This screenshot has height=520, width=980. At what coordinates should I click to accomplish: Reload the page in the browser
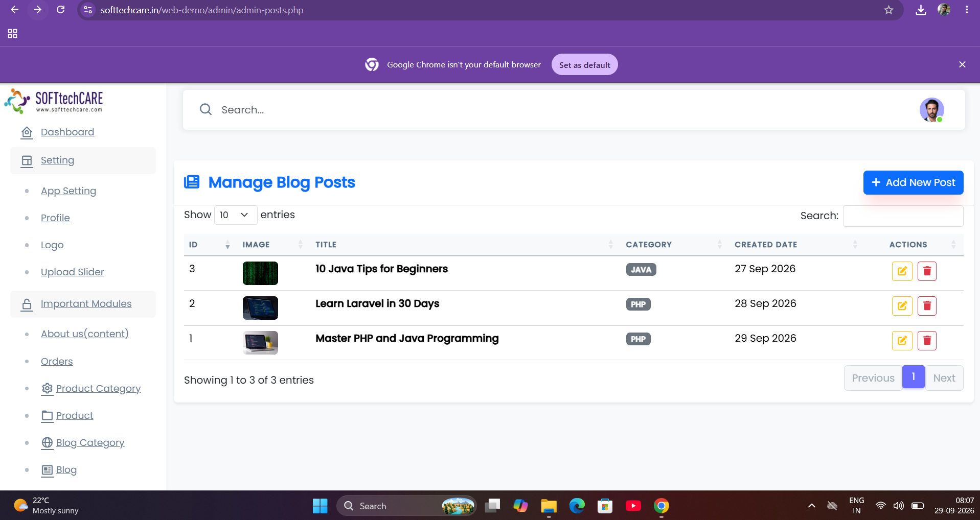pos(60,10)
